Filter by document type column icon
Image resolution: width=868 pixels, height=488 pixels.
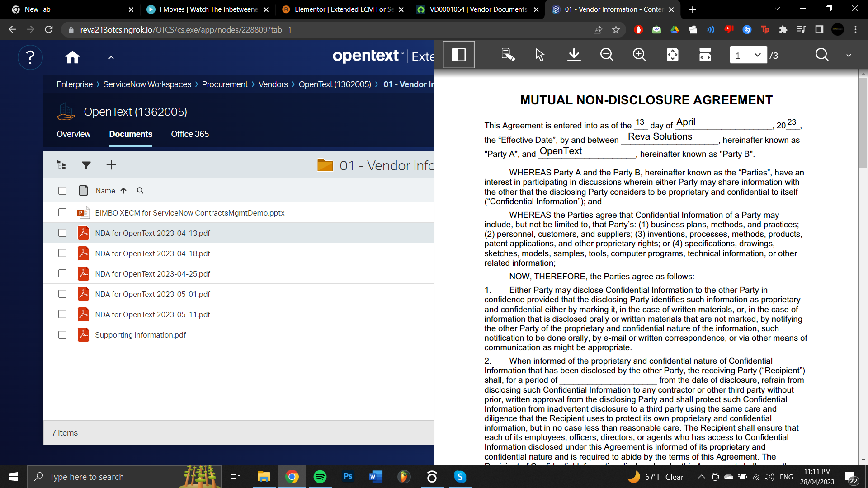coord(83,191)
